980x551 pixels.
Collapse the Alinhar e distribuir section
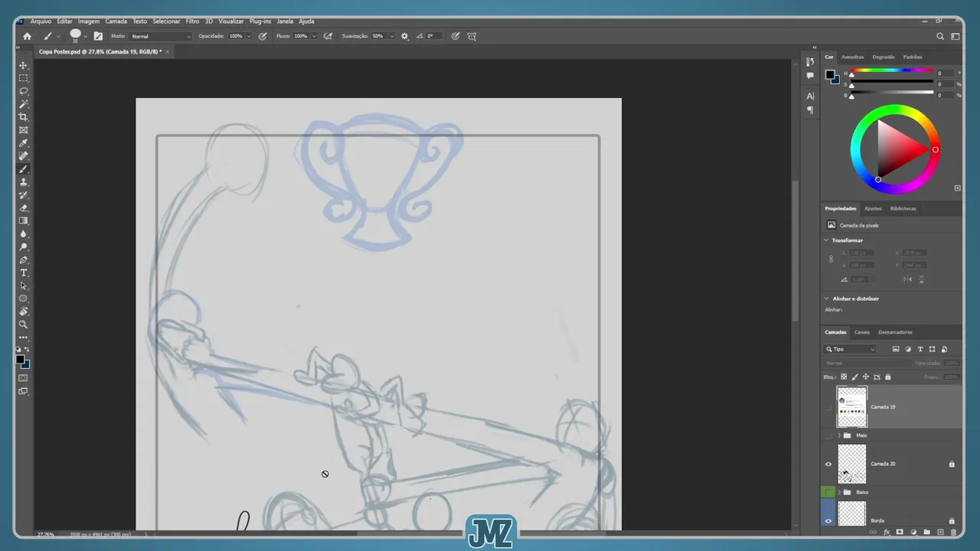coord(827,298)
